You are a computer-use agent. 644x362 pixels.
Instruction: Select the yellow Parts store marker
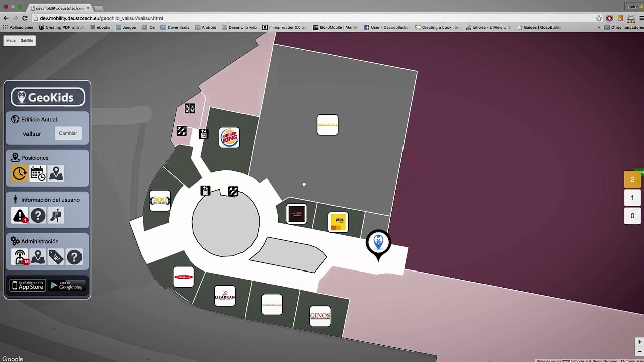[338, 222]
